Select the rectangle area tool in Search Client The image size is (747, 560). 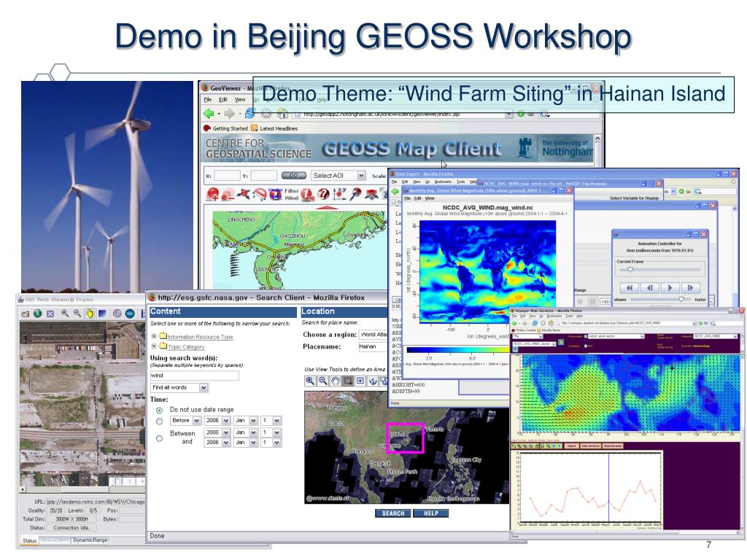pos(348,381)
